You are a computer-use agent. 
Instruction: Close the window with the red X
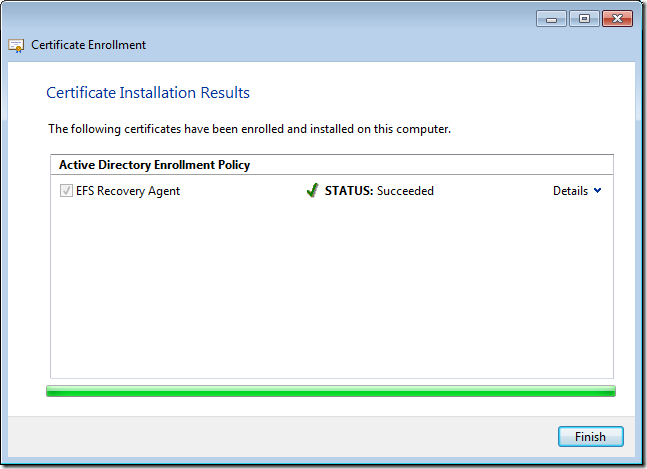click(616, 19)
